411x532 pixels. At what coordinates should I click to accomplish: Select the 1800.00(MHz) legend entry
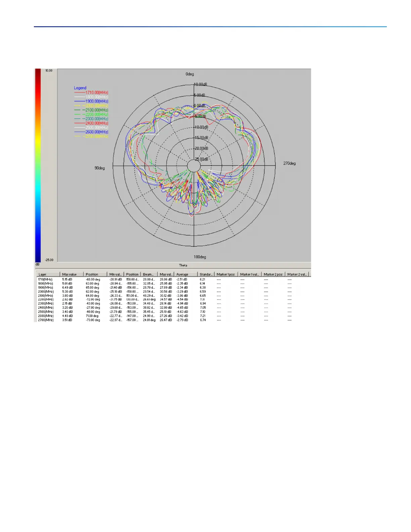pos(91,97)
